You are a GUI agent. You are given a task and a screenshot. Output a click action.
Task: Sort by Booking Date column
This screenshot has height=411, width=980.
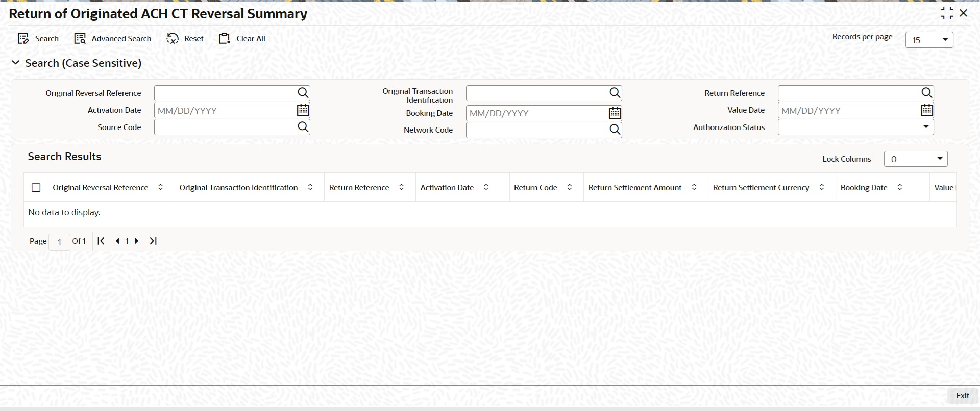900,187
